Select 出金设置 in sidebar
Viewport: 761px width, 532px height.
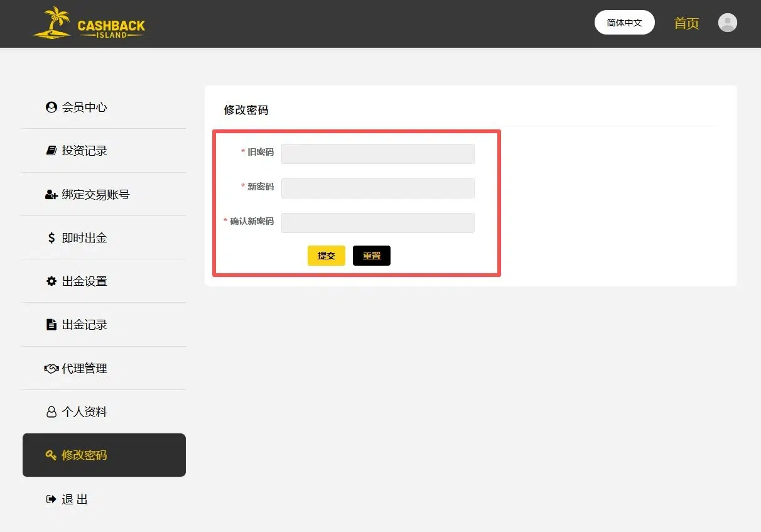pos(104,281)
